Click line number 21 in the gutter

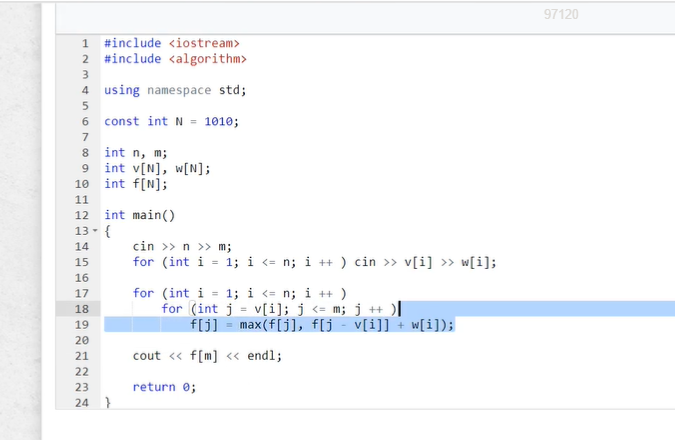coord(82,356)
